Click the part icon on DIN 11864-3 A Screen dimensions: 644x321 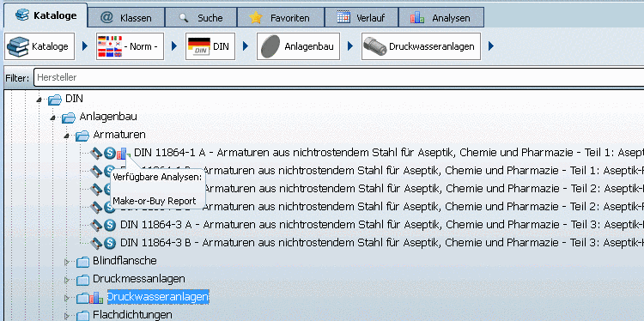tap(96, 225)
